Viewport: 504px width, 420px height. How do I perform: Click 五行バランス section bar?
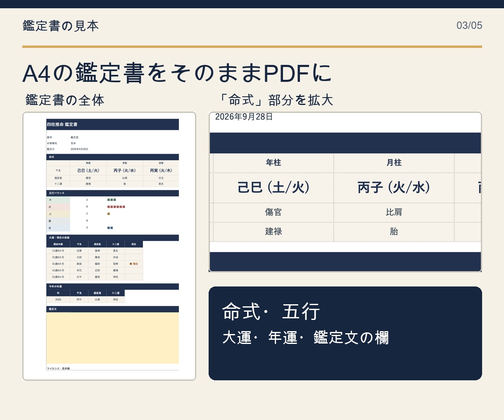coord(112,193)
